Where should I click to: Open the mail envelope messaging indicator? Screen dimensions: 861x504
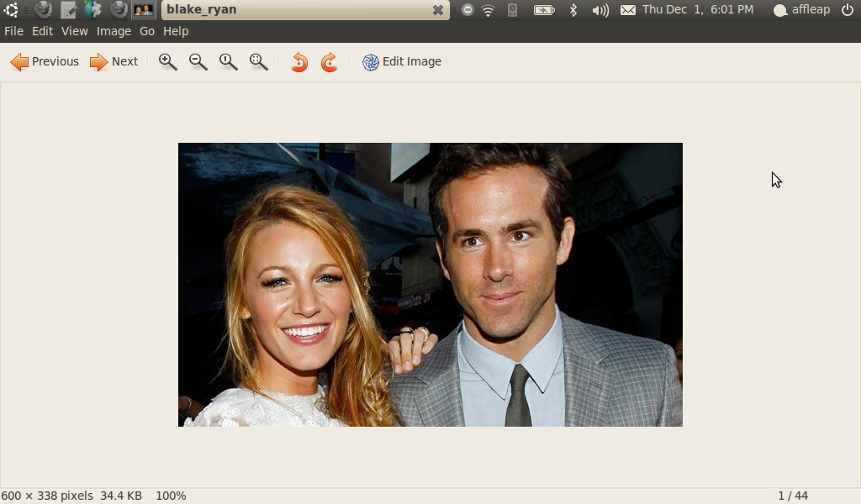coord(627,9)
